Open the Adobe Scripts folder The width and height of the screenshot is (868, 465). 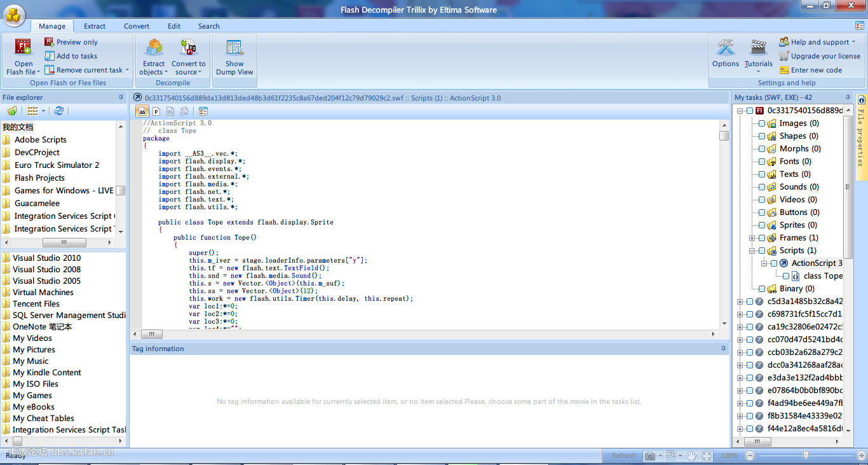click(41, 139)
